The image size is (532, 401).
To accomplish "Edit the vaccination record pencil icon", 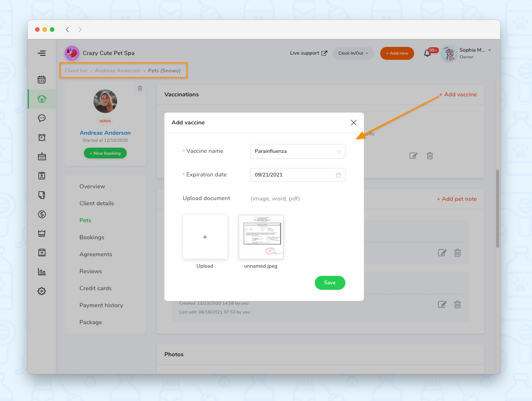I will [x=413, y=156].
